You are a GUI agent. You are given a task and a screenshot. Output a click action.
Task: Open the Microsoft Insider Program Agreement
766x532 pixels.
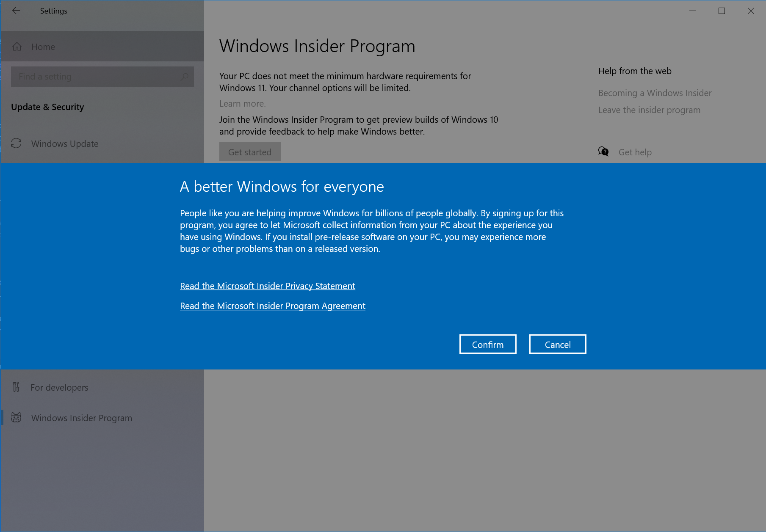(272, 306)
